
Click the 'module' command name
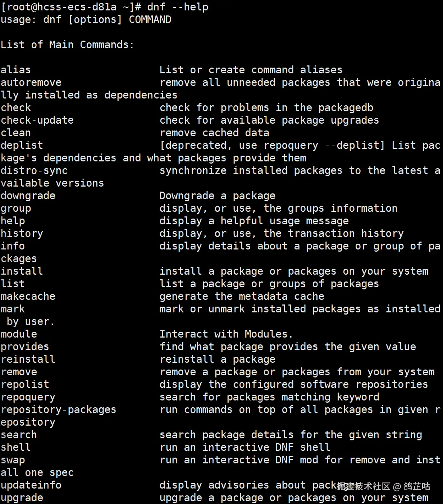(x=19, y=334)
